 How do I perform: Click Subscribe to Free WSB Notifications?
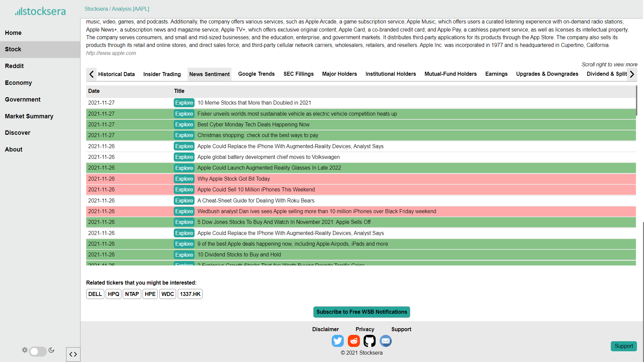click(362, 312)
